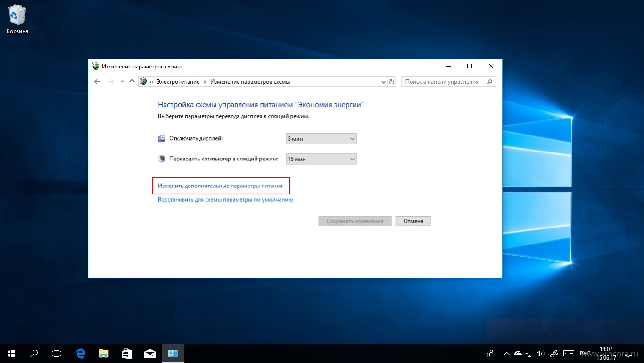Screen dimensions: 644x363
Task: Open the спящий режим 15 мин dropdown
Action: point(321,159)
